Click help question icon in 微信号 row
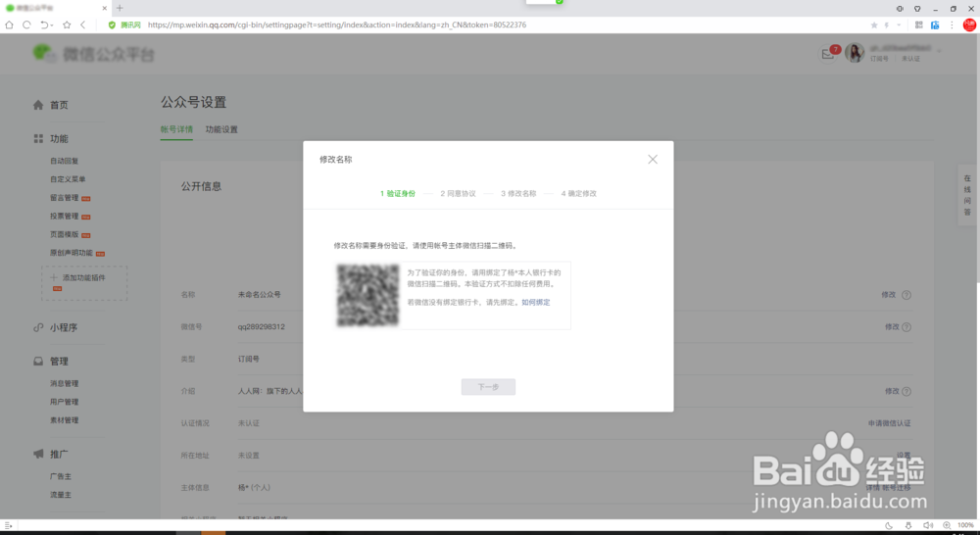Viewport: 980px width, 535px height. (x=906, y=327)
